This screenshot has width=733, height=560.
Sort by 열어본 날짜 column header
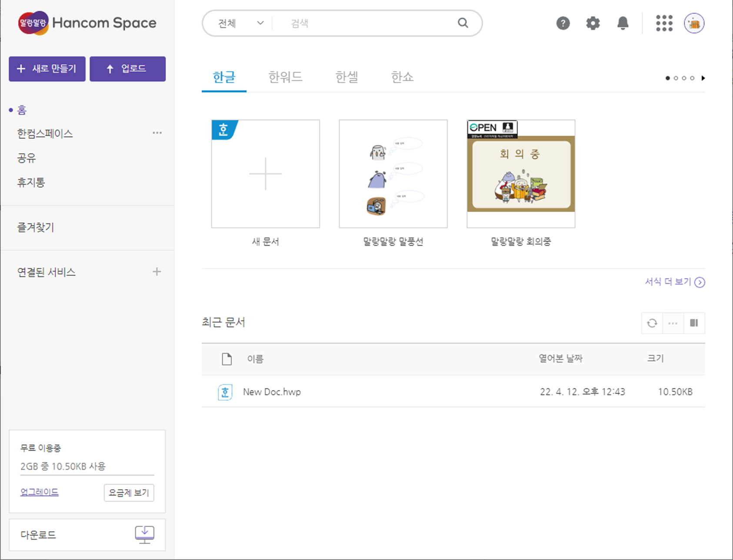[x=561, y=358]
